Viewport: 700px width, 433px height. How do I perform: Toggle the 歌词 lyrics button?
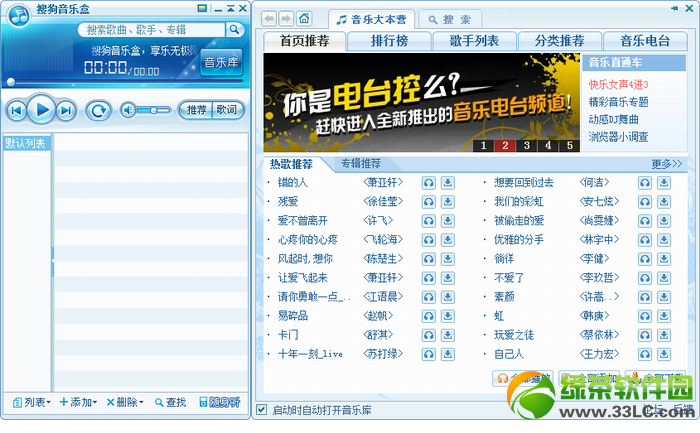click(227, 110)
